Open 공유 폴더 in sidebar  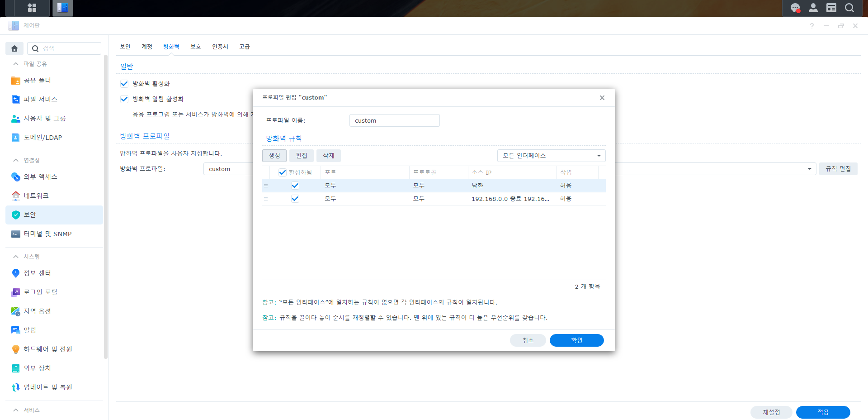click(54, 81)
